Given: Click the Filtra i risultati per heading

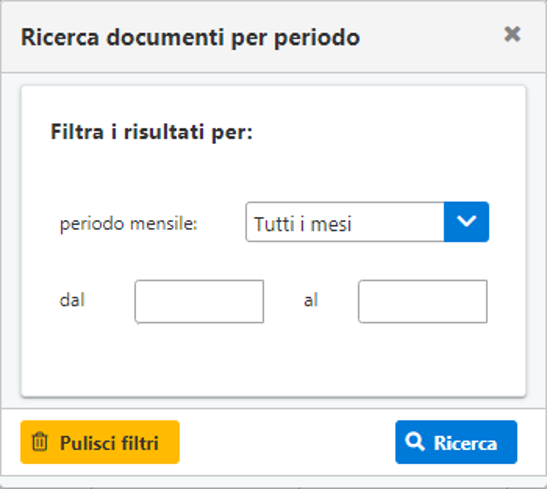Looking at the screenshot, I should coord(152,132).
